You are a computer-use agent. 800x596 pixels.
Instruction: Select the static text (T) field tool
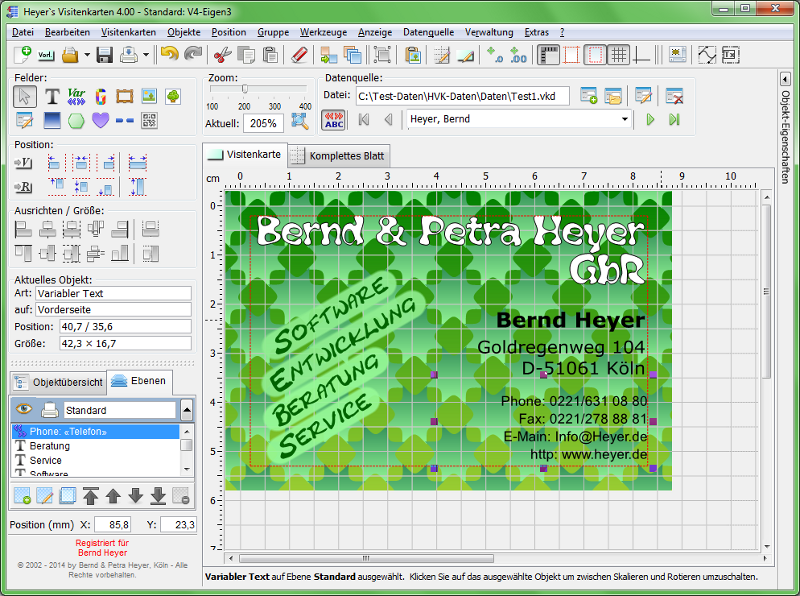tap(52, 96)
